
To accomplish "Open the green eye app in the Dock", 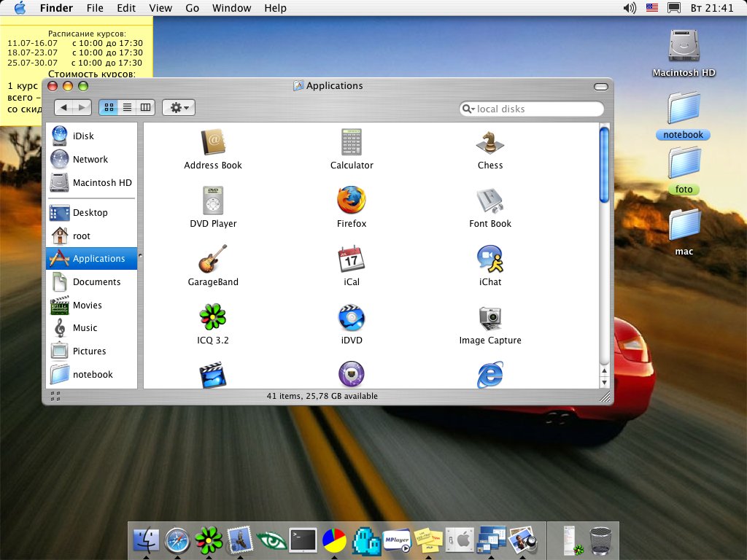I will coord(271,541).
